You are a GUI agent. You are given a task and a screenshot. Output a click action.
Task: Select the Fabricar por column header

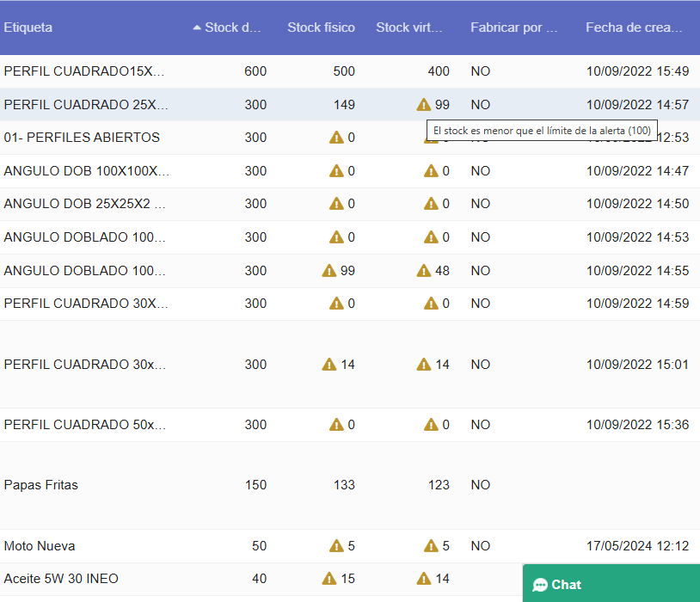click(513, 27)
